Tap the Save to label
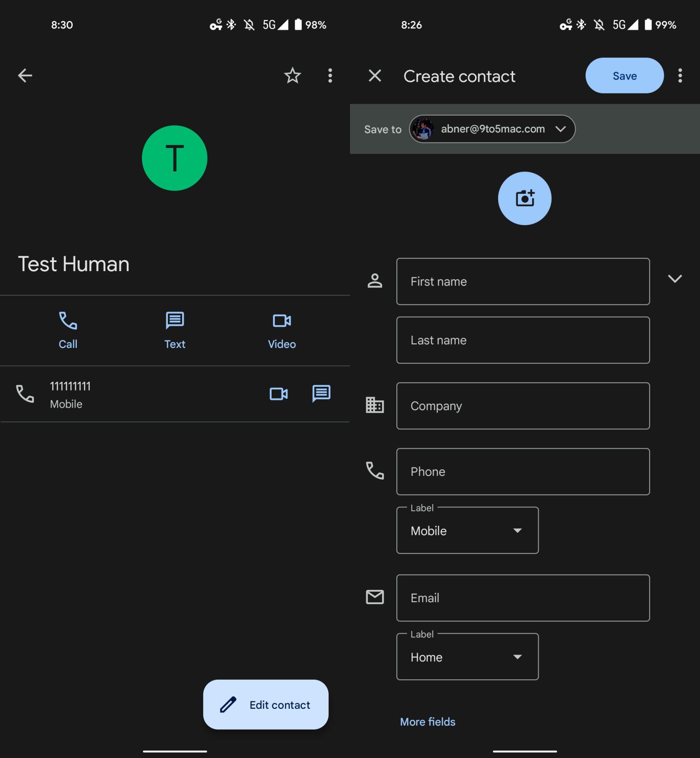The width and height of the screenshot is (700, 758). click(383, 130)
